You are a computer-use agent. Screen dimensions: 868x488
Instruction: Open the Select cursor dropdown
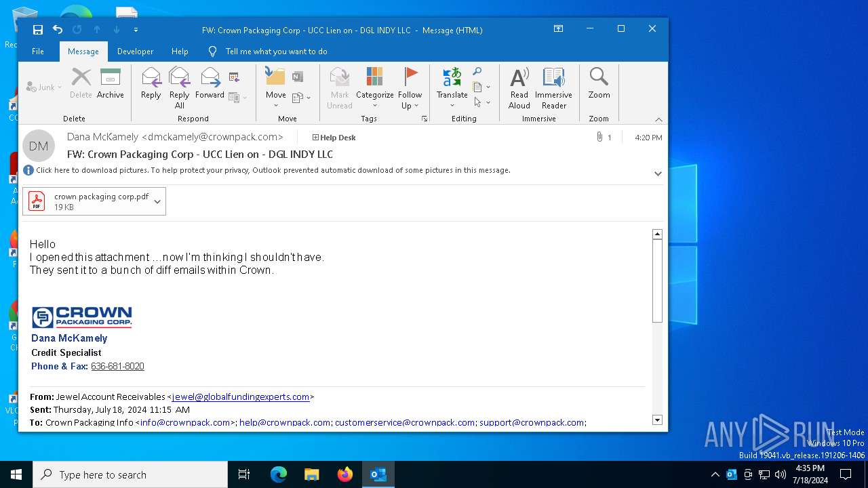coord(481,102)
